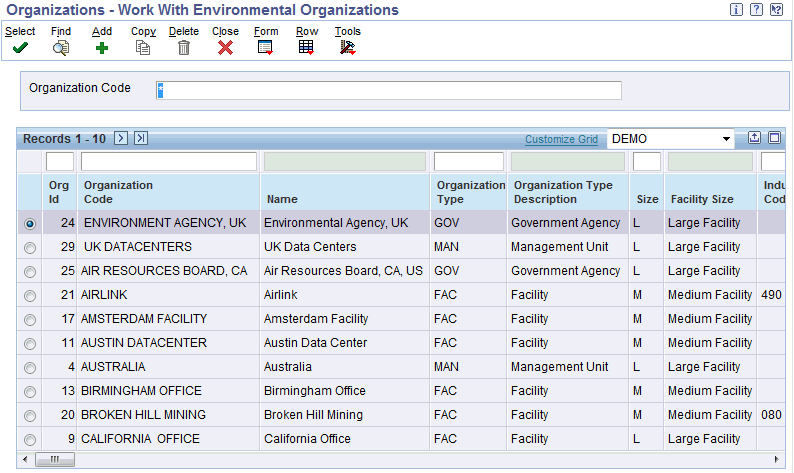Click the question mark Help icon
Viewport: 794px width, 473px height.
[x=756, y=9]
